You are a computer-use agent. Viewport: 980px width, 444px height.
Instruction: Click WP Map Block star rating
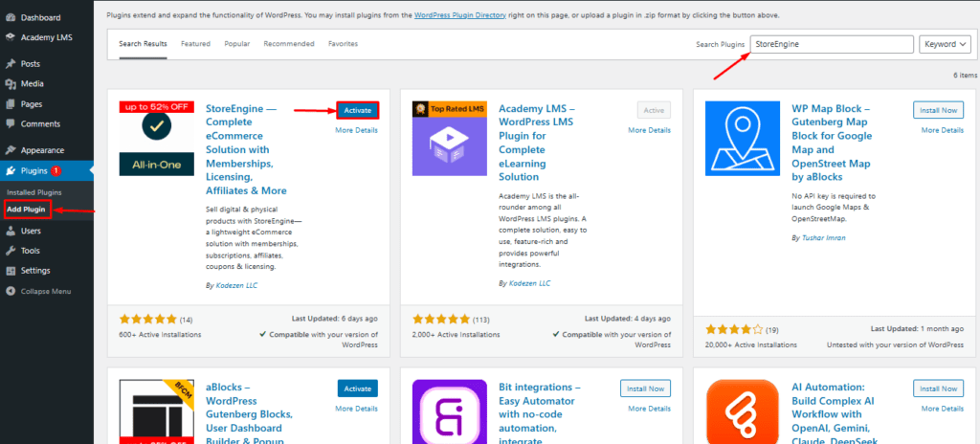(x=734, y=329)
